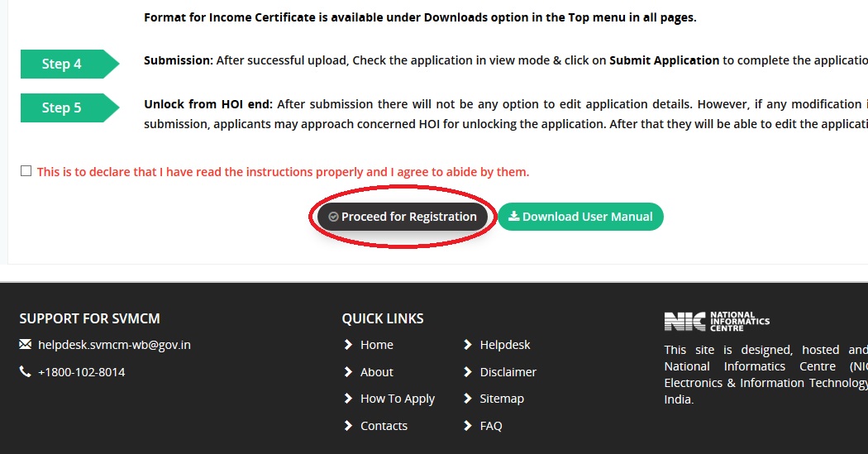The image size is (868, 454).
Task: Click the Download User Manual button
Action: (x=580, y=217)
